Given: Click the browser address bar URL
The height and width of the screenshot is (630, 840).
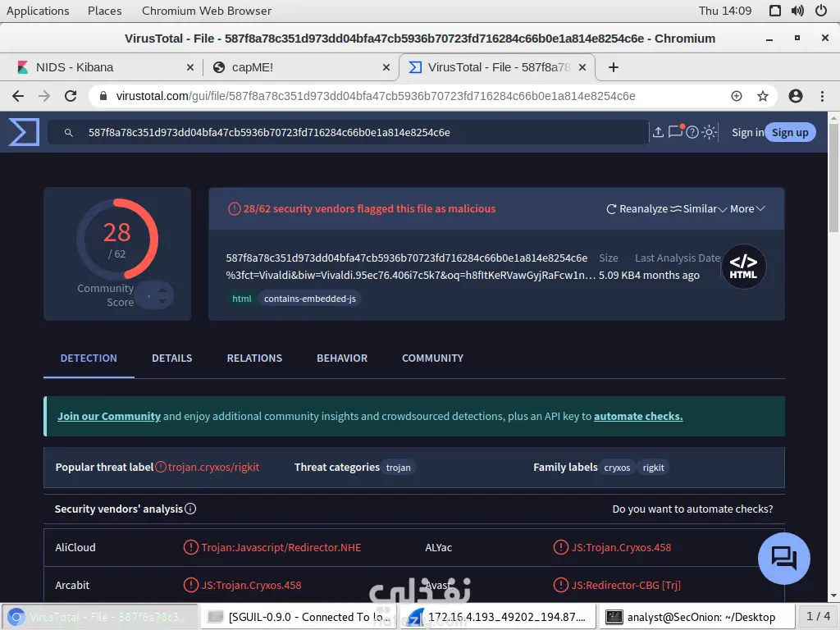Looking at the screenshot, I should 376,96.
